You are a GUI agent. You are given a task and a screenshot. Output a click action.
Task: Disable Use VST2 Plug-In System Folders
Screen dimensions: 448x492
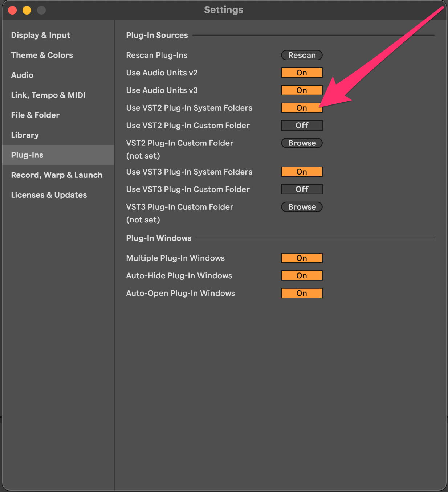tap(302, 108)
